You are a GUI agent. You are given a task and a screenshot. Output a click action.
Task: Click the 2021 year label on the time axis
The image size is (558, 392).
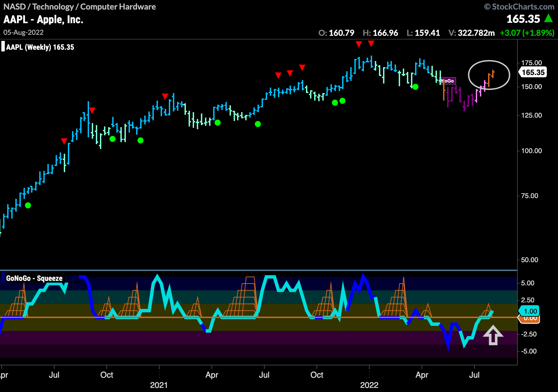(x=159, y=385)
